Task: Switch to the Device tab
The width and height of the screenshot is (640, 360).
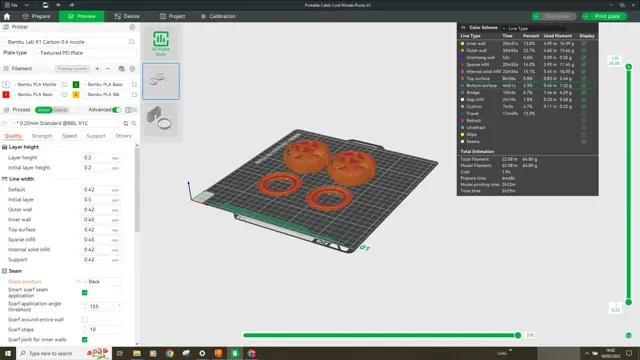Action: (x=127, y=16)
